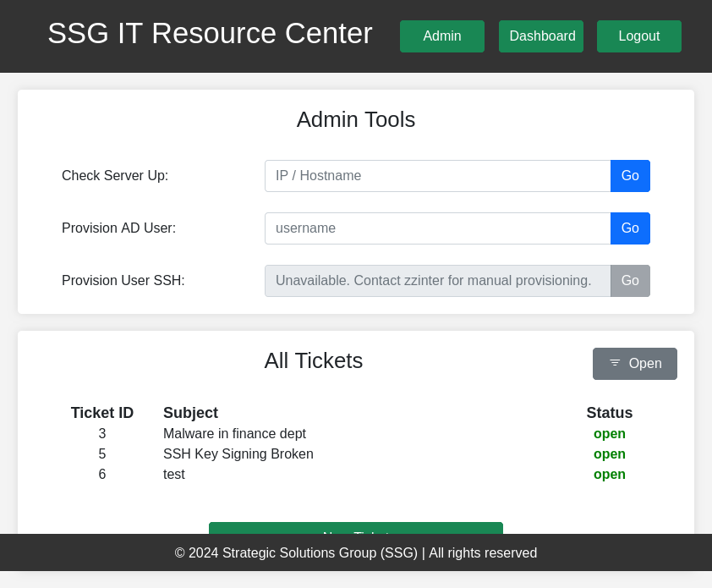This screenshot has width=712, height=588.
Task: Open ticket 'Malware in finance dept'
Action: point(234,434)
